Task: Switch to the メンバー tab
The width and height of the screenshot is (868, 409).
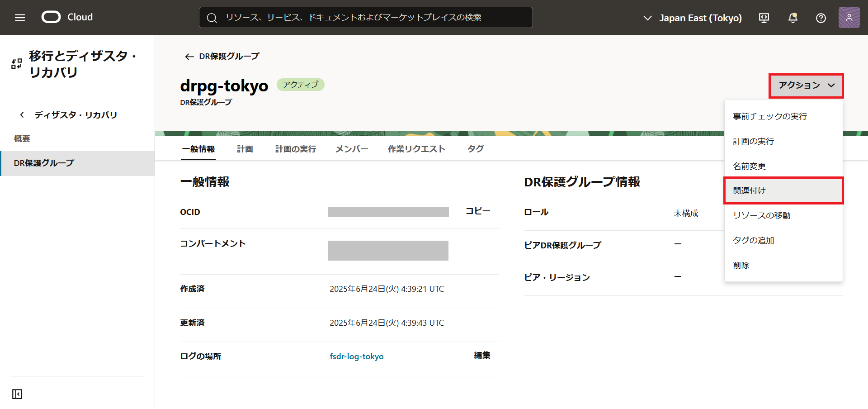Action: [352, 149]
